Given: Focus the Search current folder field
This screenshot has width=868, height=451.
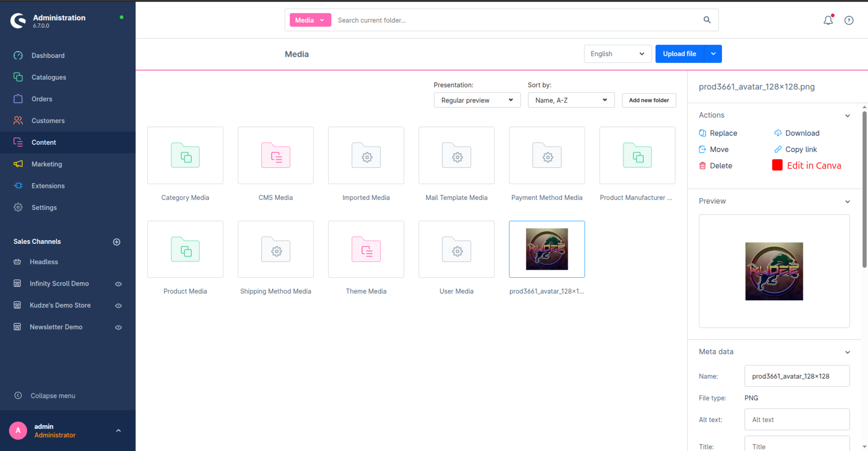Looking at the screenshot, I should 517,20.
